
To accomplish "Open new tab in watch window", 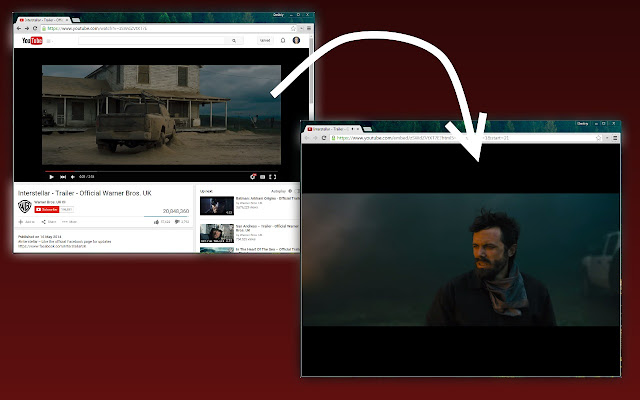I will coord(76,20).
